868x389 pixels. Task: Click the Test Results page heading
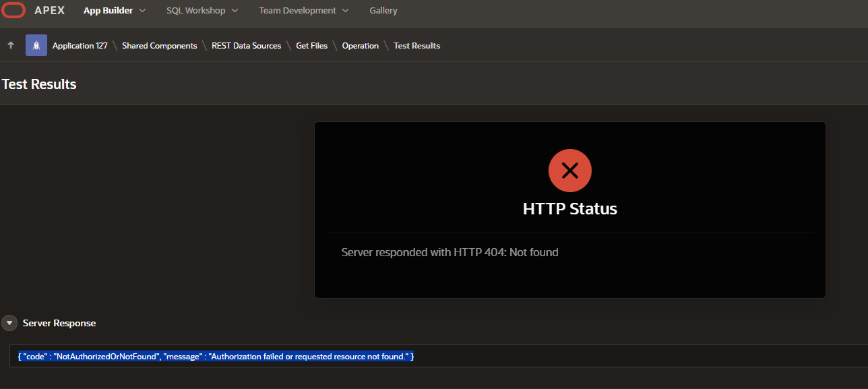[39, 84]
